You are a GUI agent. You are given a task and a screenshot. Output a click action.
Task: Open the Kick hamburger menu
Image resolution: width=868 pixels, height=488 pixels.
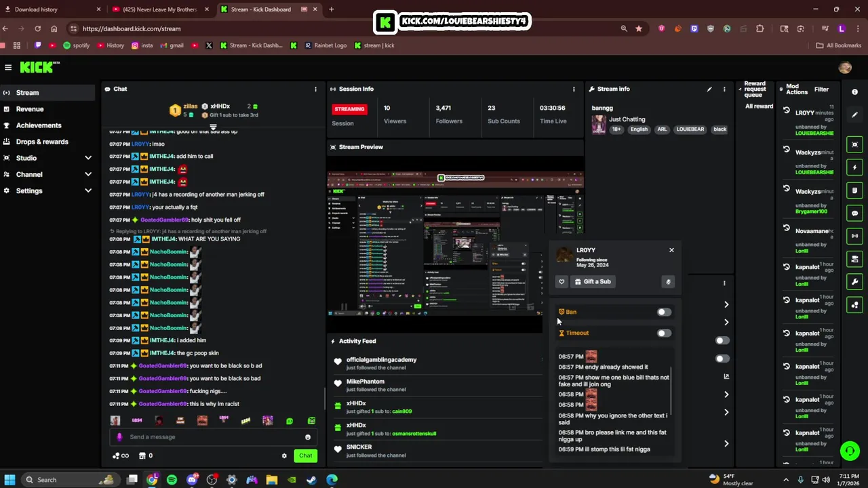pos(8,67)
